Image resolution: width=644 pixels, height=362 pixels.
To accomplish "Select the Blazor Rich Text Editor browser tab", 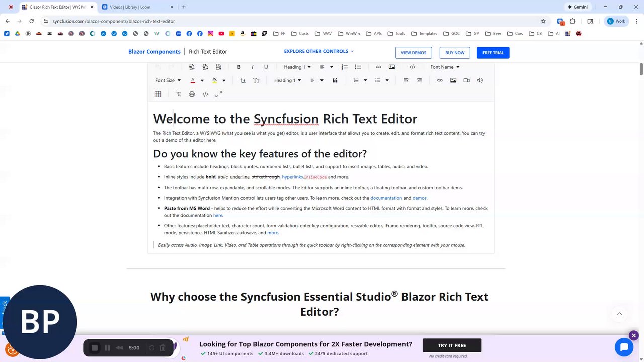I will point(57,7).
